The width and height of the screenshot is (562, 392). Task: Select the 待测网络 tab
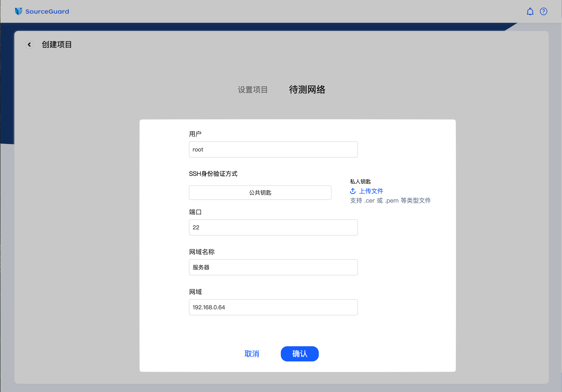click(x=307, y=90)
